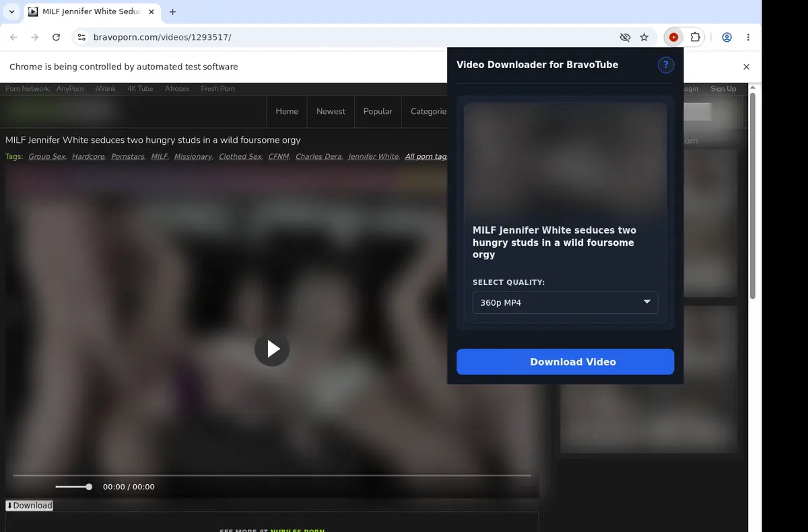
Task: Seek on the video progress bar
Action: pos(272,475)
